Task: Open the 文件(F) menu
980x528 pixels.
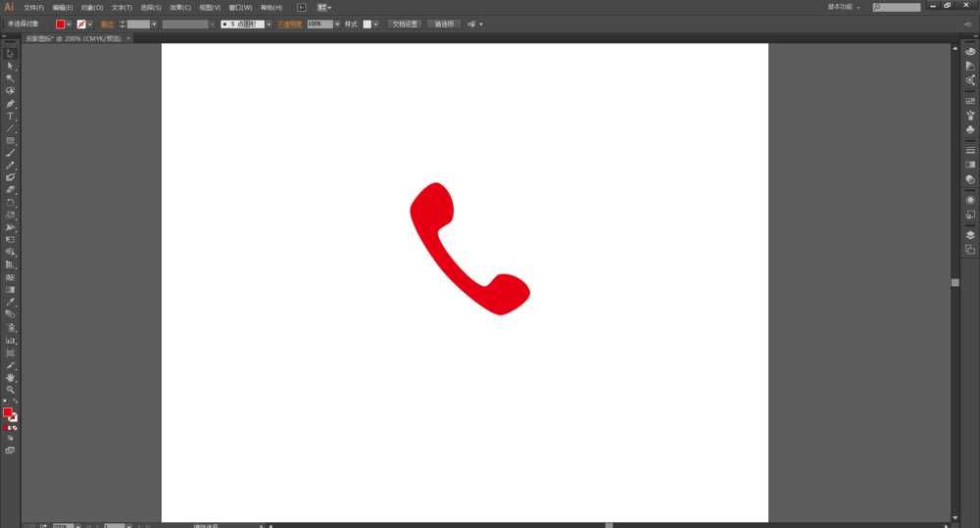Action: 34,7
